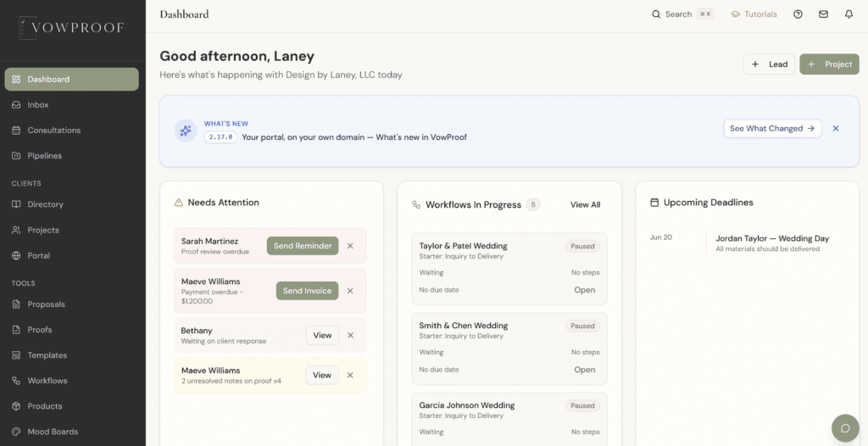Click the sparkle What's New icon
868x446 pixels.
[x=186, y=131]
